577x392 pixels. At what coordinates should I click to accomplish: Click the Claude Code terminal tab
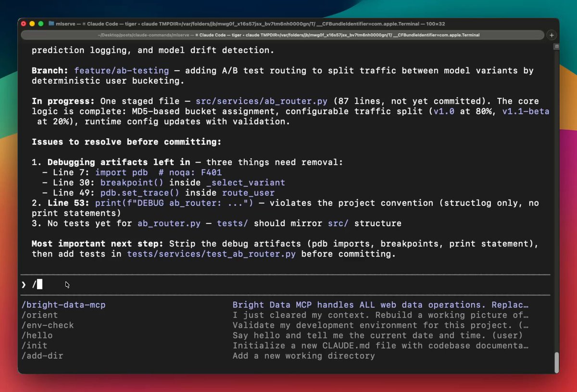[283, 35]
